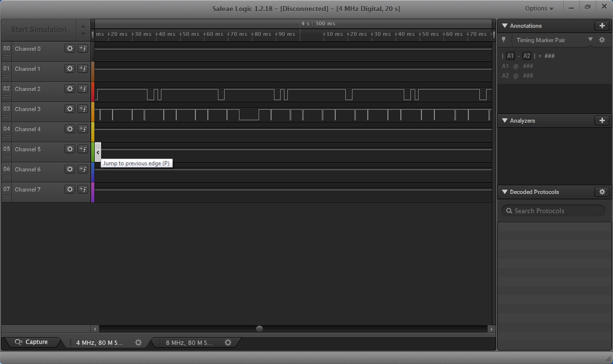This screenshot has height=364, width=613.
Task: Switch to 4 MHz, 80 M Samples tab
Action: (x=100, y=342)
